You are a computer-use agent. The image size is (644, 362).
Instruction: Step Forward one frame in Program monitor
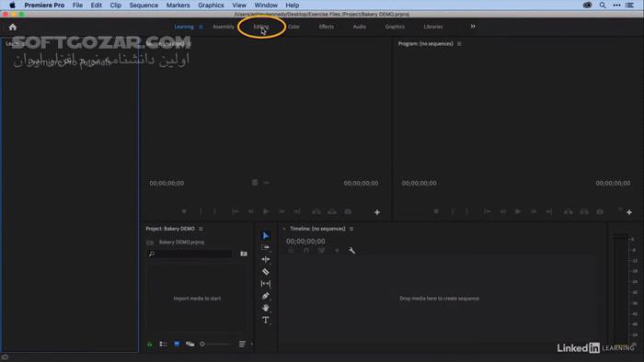point(534,211)
